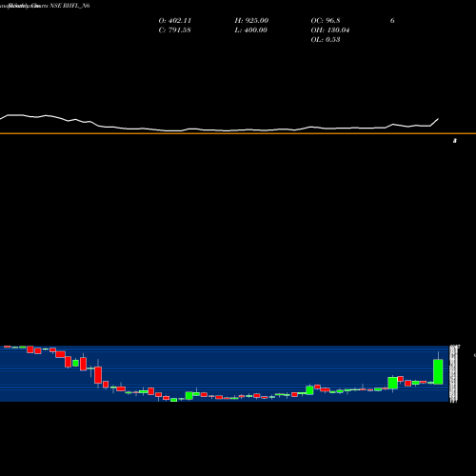Image resolution: width=476 pixels, height=476 pixels.
Task: Click the 'O: 402.11' open value
Action: pos(175,21)
